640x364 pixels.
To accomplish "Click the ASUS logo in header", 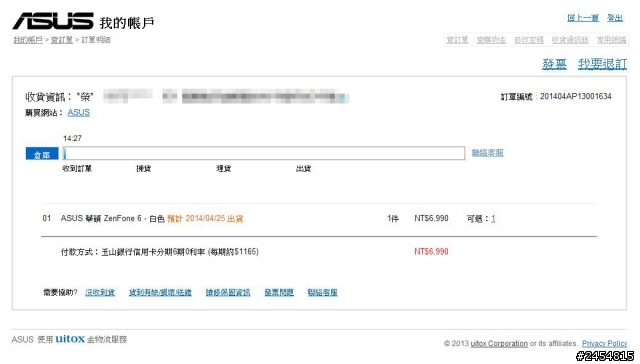I will click(x=53, y=21).
